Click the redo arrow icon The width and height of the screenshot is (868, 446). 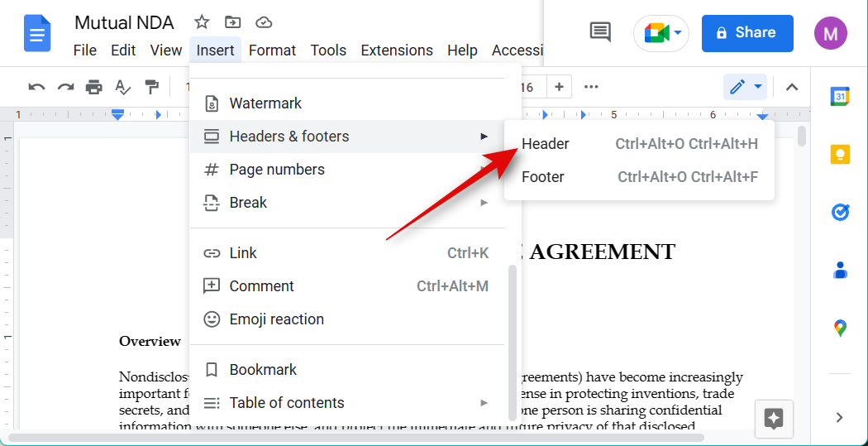[x=65, y=87]
